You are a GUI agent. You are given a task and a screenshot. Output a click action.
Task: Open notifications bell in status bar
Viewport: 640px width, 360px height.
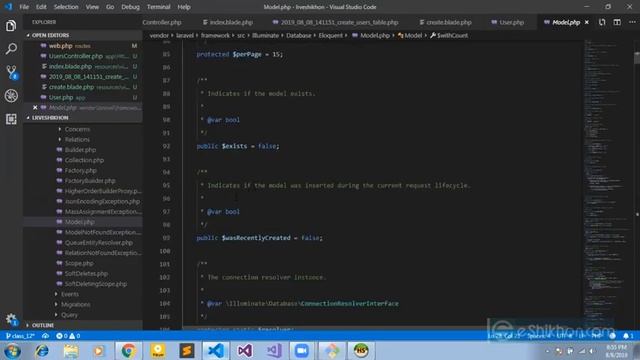click(628, 336)
